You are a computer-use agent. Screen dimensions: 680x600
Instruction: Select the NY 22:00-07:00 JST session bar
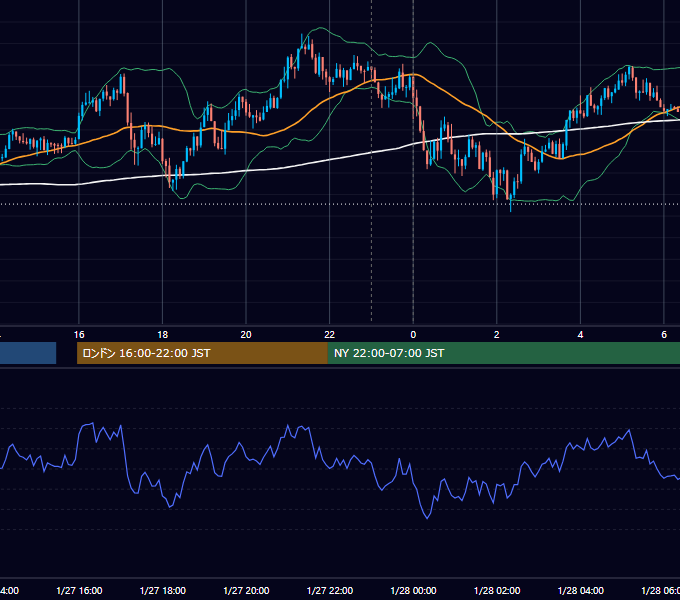pyautogui.click(x=503, y=353)
